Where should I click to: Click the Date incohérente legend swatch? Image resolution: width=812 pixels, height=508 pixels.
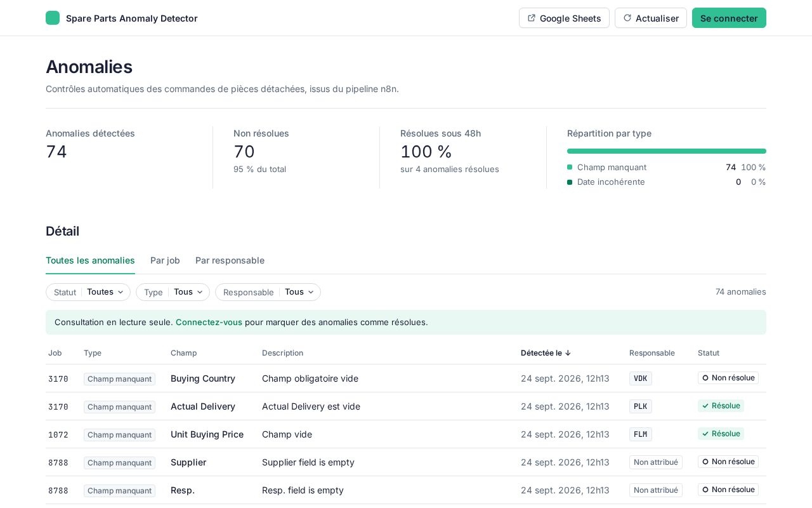tap(570, 182)
